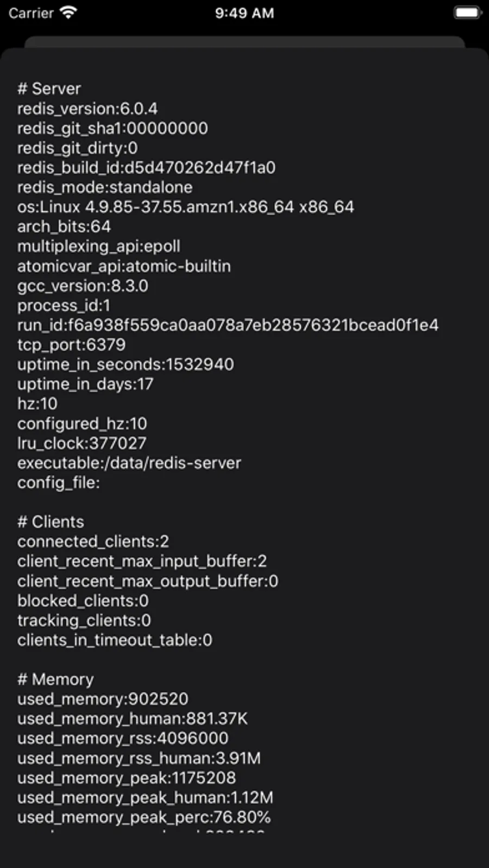Tap the Carrier label in status bar
The image size is (489, 868).
(31, 13)
